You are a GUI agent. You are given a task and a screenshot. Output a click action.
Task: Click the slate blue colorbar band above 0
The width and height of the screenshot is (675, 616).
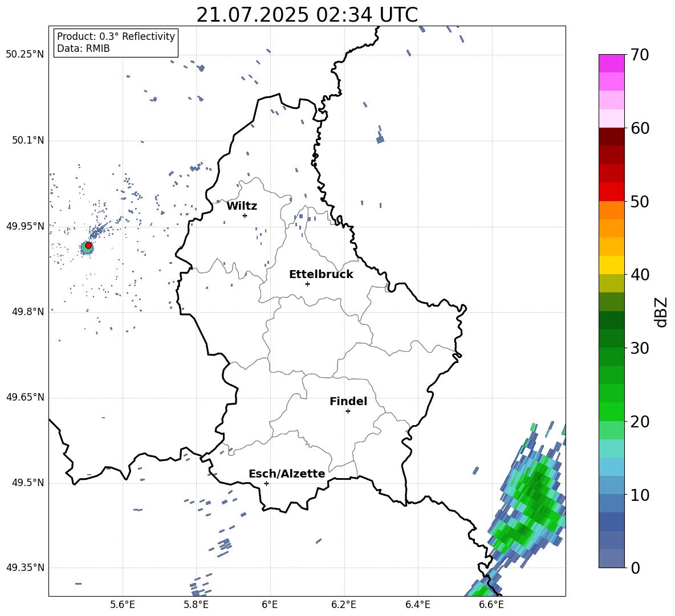[x=611, y=558]
